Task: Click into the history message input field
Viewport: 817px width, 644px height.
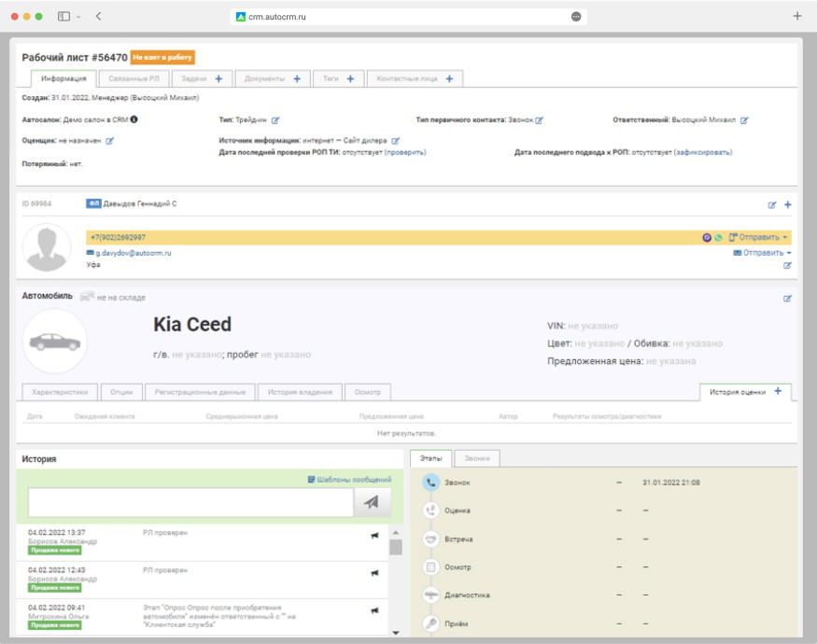Action: pyautogui.click(x=190, y=502)
